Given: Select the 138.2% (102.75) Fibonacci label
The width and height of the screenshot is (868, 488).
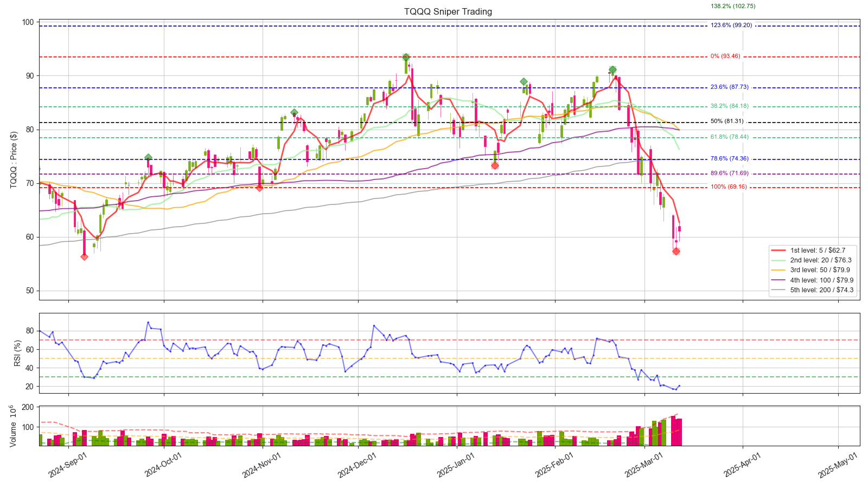Looking at the screenshot, I should point(733,6).
